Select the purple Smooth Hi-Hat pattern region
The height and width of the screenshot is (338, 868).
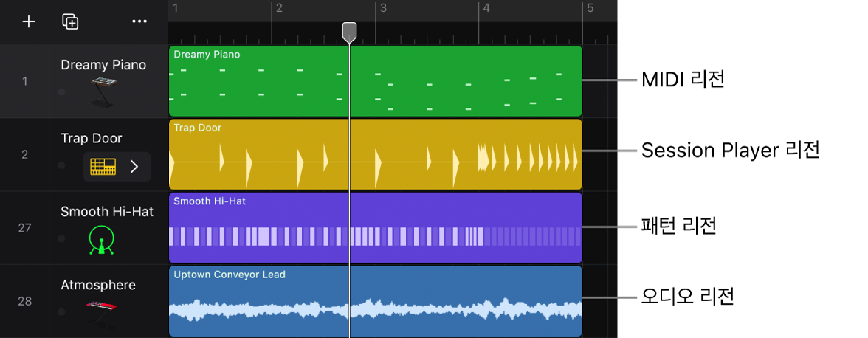(x=375, y=227)
